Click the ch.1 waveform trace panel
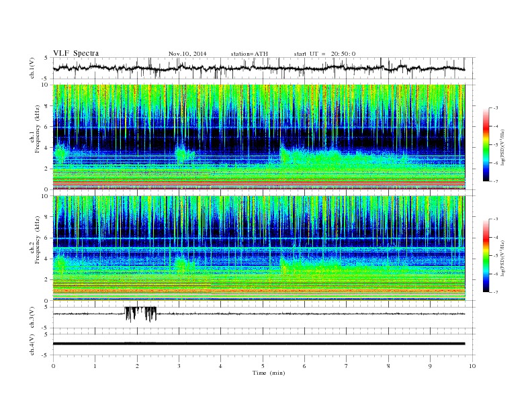Screen dimensions: 532x411 point(264,68)
